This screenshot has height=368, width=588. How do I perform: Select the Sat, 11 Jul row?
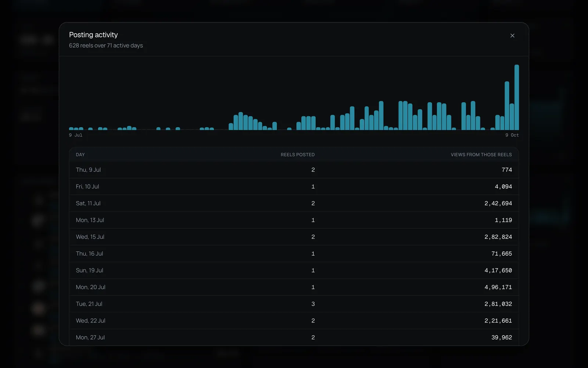[x=294, y=204]
